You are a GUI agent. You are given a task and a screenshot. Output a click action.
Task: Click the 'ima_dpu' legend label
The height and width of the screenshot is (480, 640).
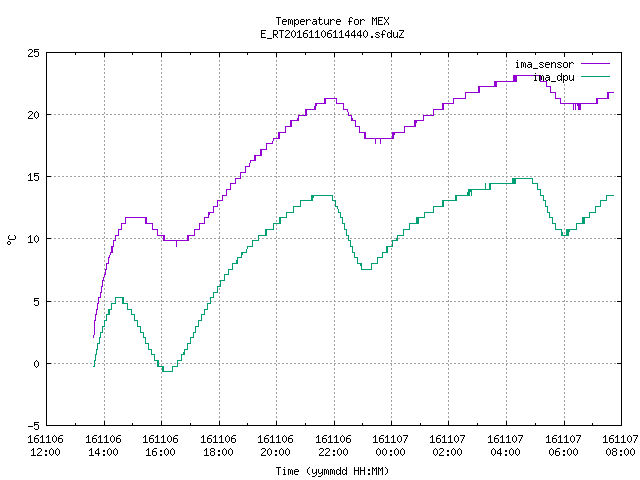coord(554,77)
